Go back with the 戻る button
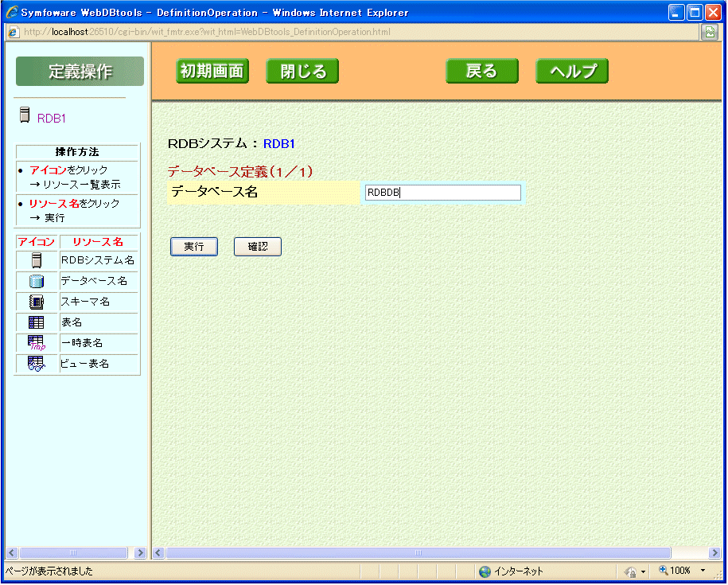728x585 pixels. tap(481, 72)
